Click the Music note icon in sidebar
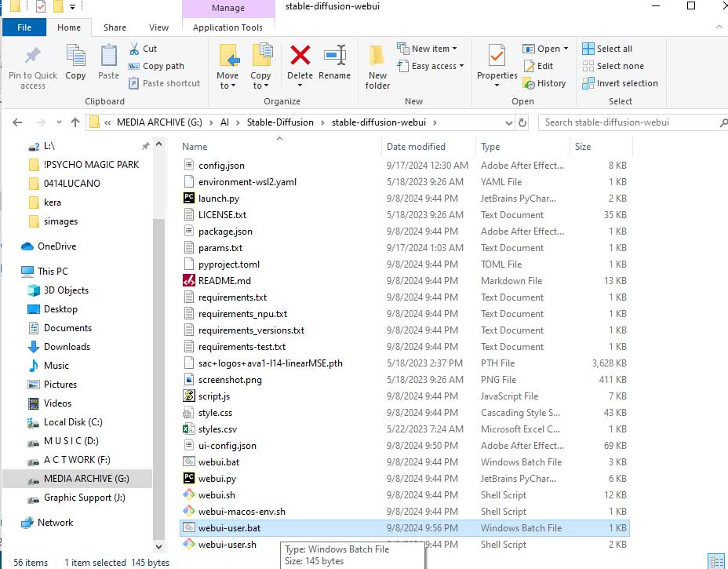 [34, 366]
